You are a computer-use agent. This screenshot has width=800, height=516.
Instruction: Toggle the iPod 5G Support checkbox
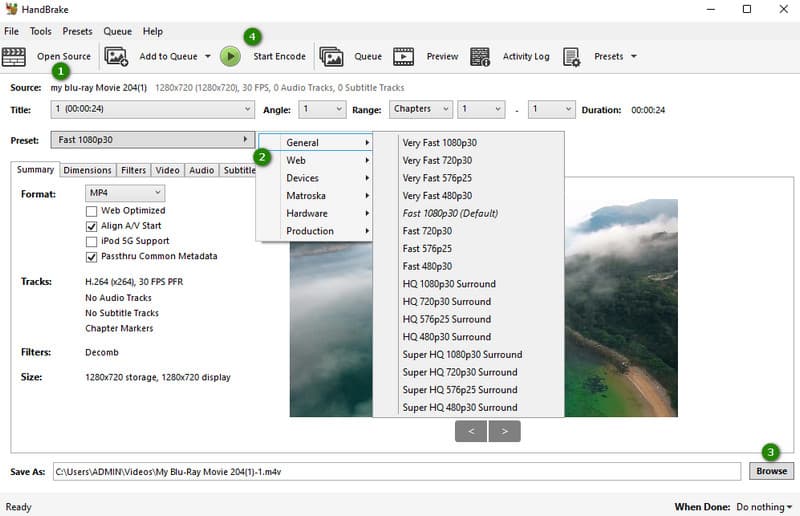point(92,241)
